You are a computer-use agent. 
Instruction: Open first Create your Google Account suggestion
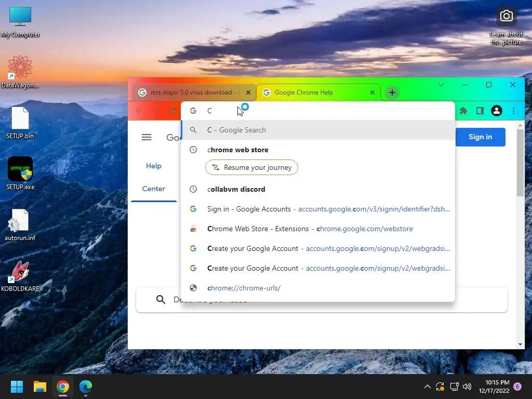click(x=318, y=248)
